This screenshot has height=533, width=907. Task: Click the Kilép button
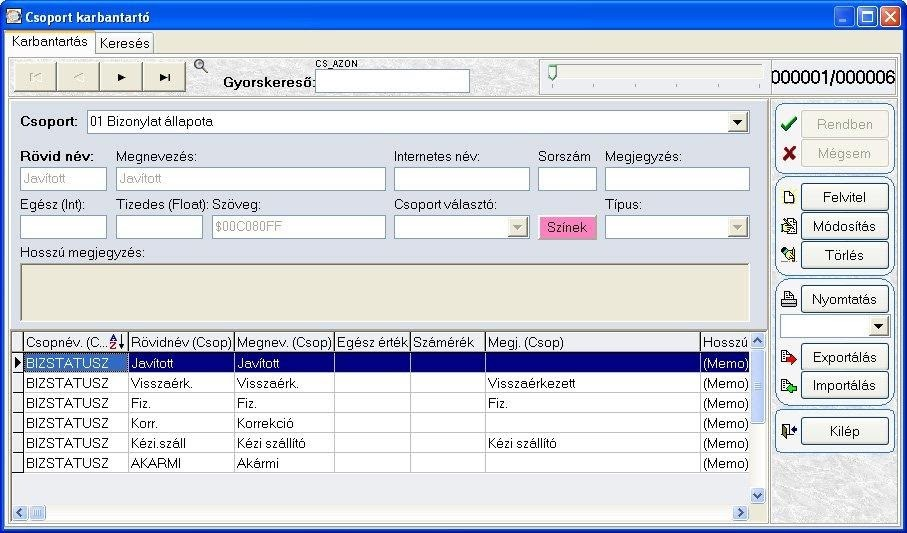click(x=845, y=431)
